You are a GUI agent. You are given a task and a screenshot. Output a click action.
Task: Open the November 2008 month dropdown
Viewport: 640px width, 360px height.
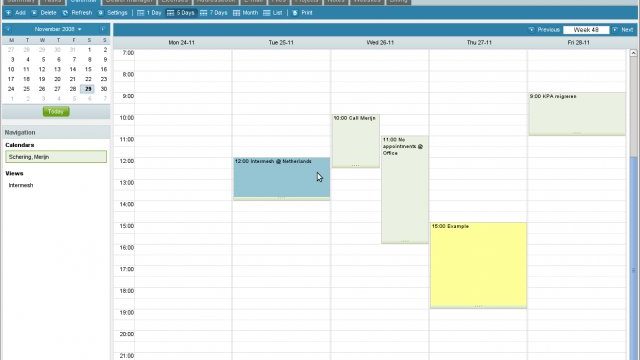[58, 29]
